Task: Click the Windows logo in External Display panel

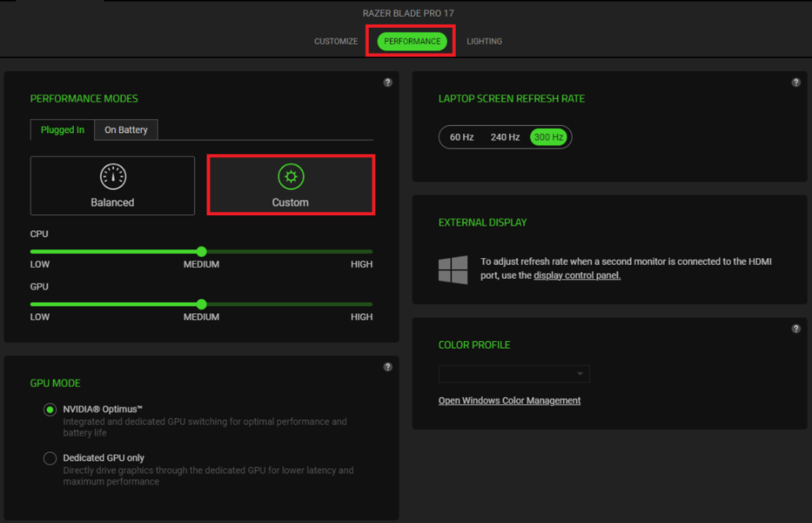Action: pyautogui.click(x=454, y=270)
